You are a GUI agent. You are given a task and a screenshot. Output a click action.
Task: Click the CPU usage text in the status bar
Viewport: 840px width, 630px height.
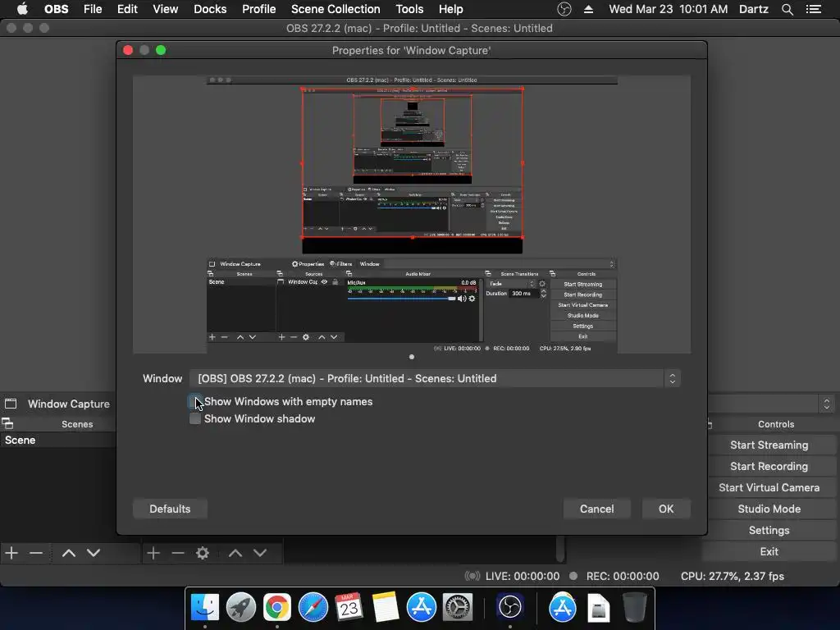[733, 576]
